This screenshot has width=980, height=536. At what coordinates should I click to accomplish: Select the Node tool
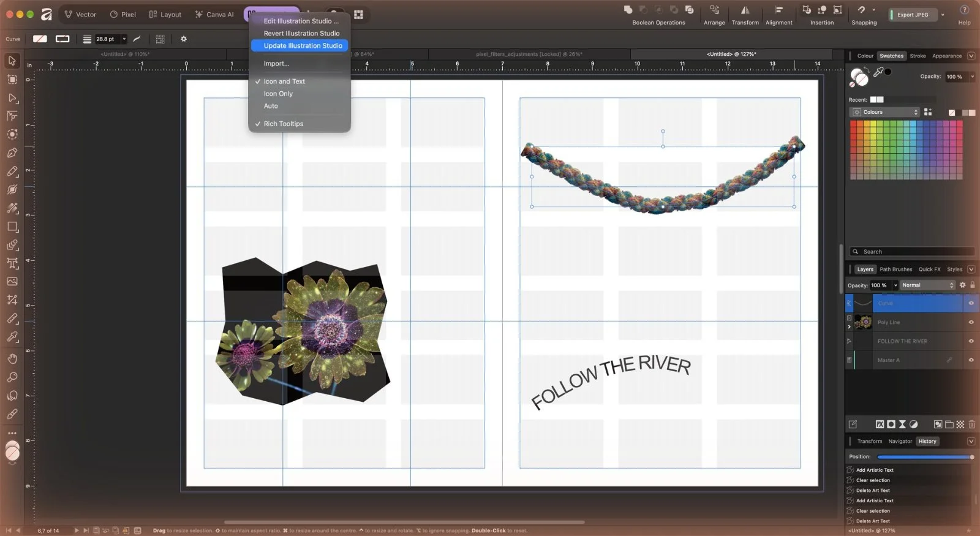(12, 97)
